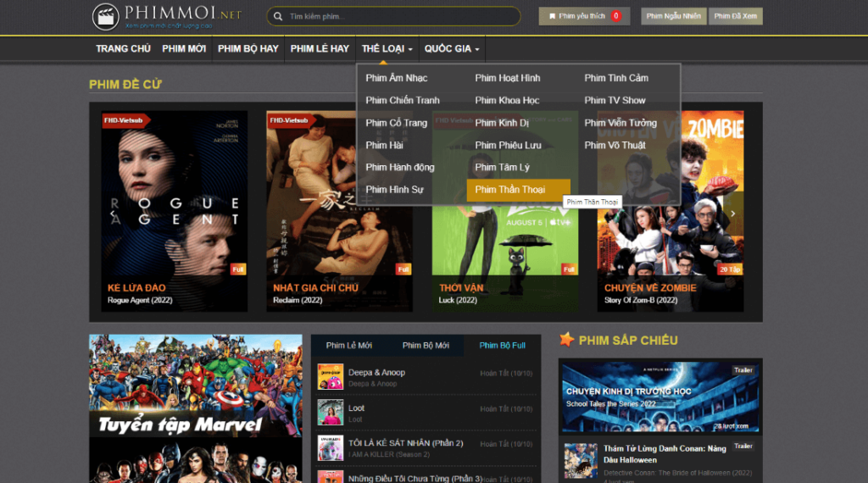
Task: Switch to the Phim Lẻ Mới tab
Action: pyautogui.click(x=348, y=345)
